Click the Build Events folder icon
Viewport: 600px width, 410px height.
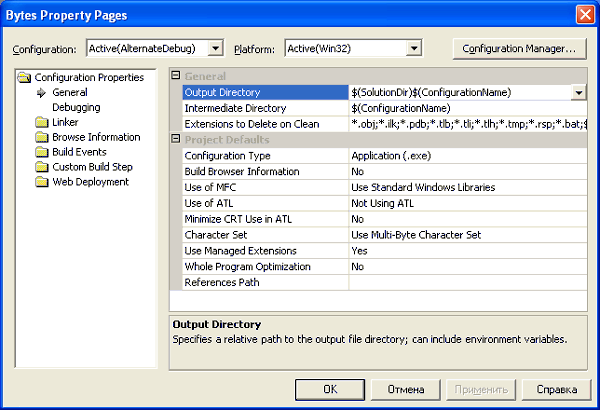(42, 152)
